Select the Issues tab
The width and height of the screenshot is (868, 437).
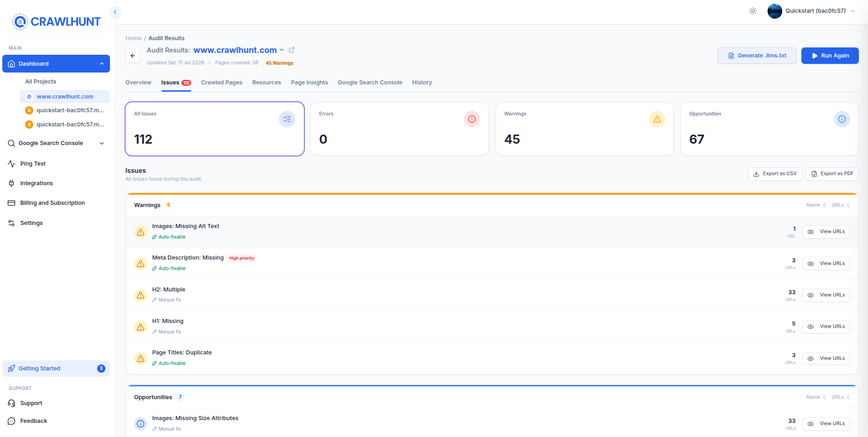(176, 83)
